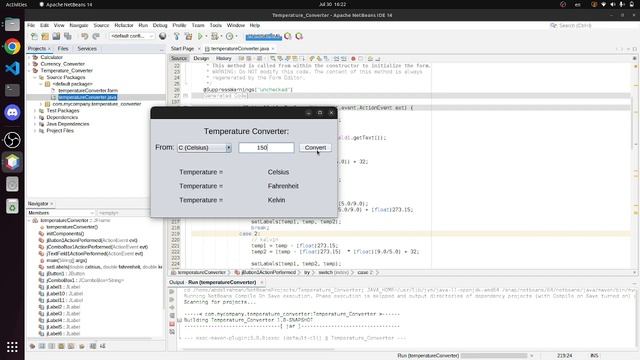Select initComponents() in Navigator

click(65, 233)
